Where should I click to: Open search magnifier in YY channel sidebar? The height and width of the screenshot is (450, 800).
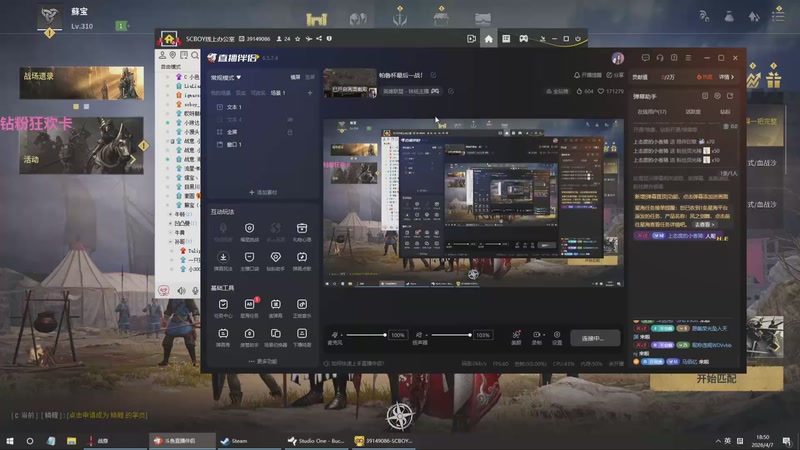tap(194, 55)
